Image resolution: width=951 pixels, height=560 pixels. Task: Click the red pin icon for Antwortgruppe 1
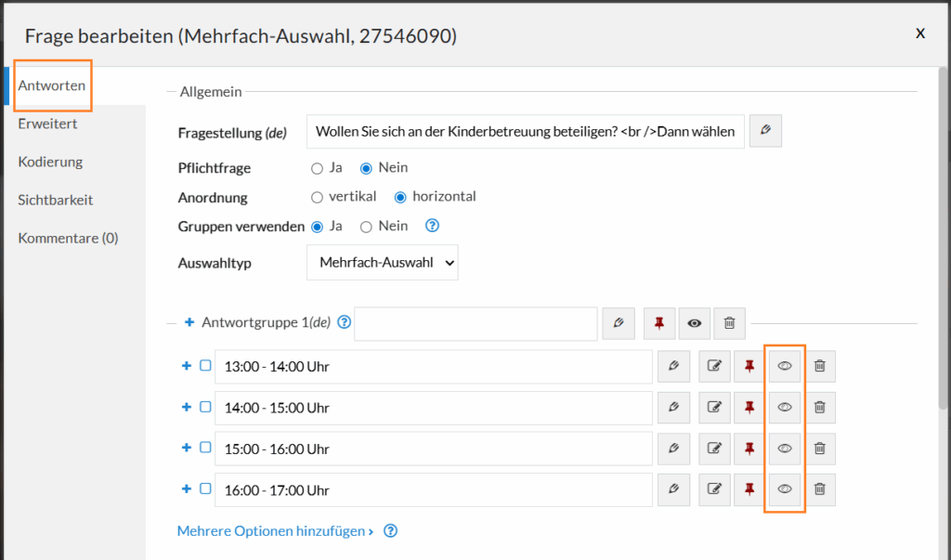pos(659,323)
